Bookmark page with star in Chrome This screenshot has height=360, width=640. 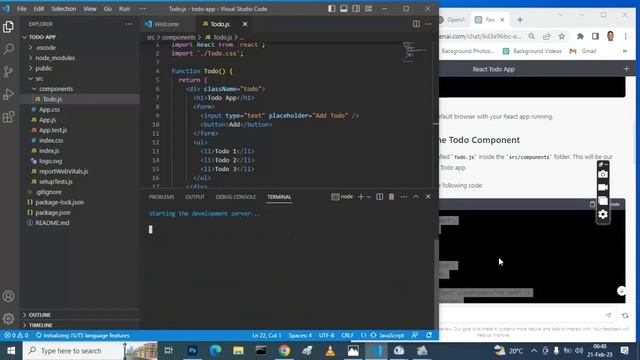(x=562, y=36)
